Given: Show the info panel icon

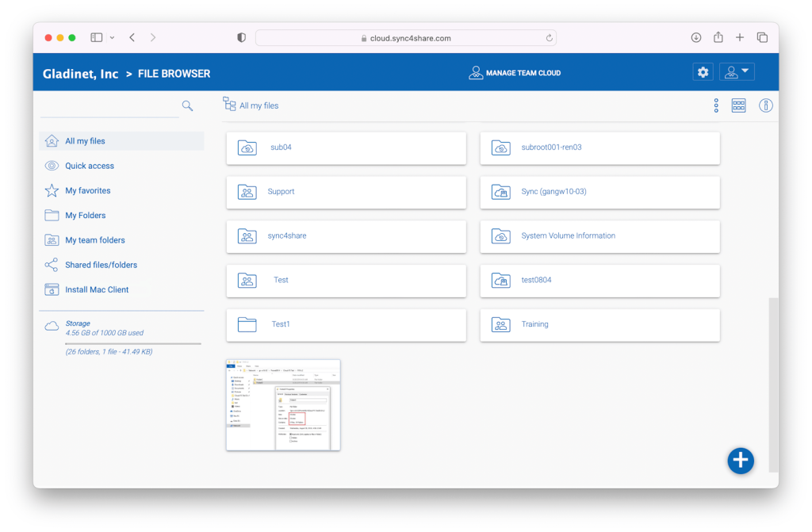Looking at the screenshot, I should pos(765,105).
